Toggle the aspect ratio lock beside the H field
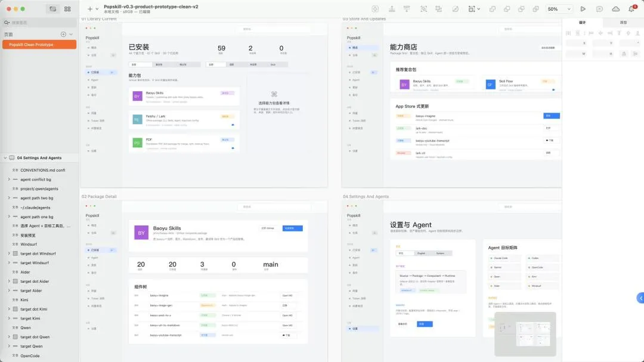Viewport: 644px width, 362px height. point(624,54)
